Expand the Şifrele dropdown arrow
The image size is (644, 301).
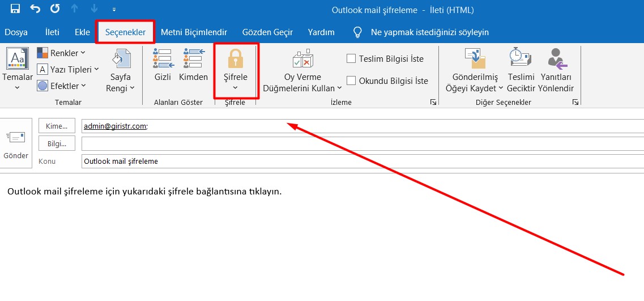click(x=236, y=87)
